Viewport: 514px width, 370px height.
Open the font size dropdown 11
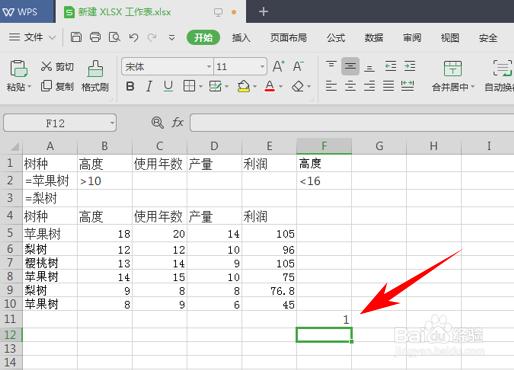click(x=263, y=66)
